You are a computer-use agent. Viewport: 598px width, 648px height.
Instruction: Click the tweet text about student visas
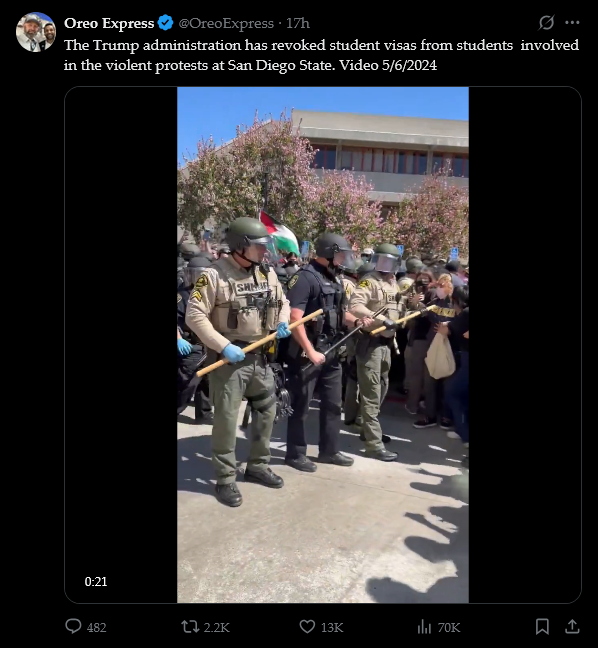point(321,55)
